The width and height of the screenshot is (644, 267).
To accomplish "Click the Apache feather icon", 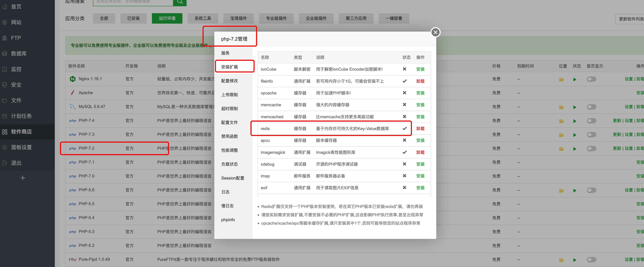I will coord(72,93).
